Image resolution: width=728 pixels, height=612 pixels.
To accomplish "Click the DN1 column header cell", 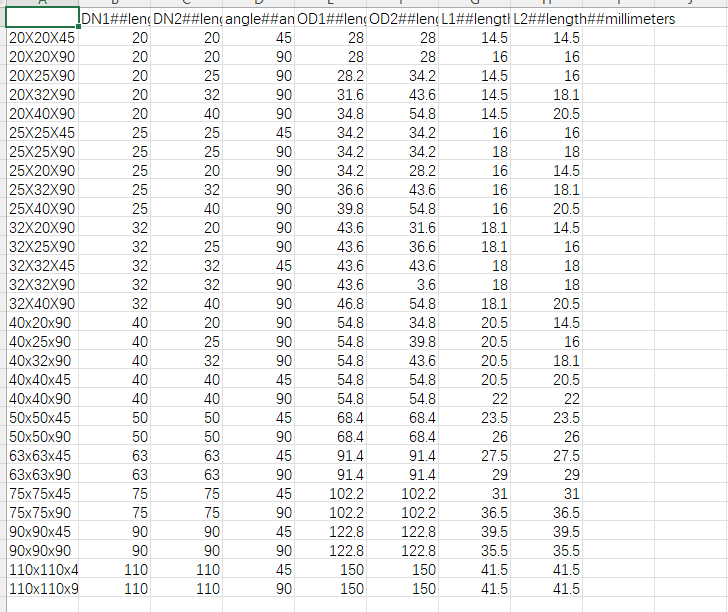I will tap(114, 19).
